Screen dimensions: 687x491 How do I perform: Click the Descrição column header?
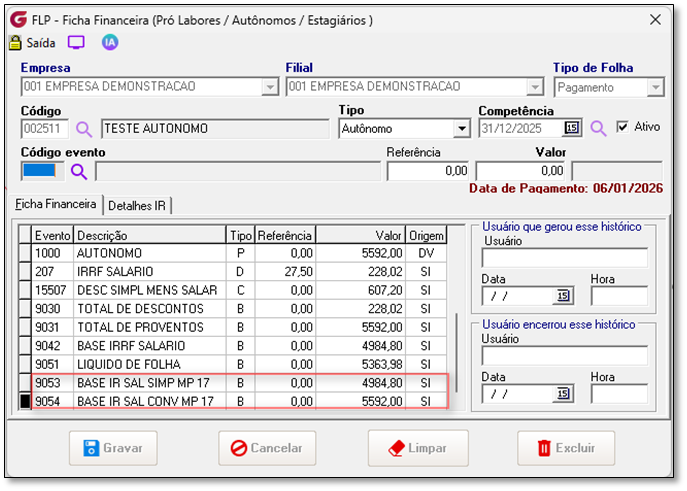tap(149, 236)
